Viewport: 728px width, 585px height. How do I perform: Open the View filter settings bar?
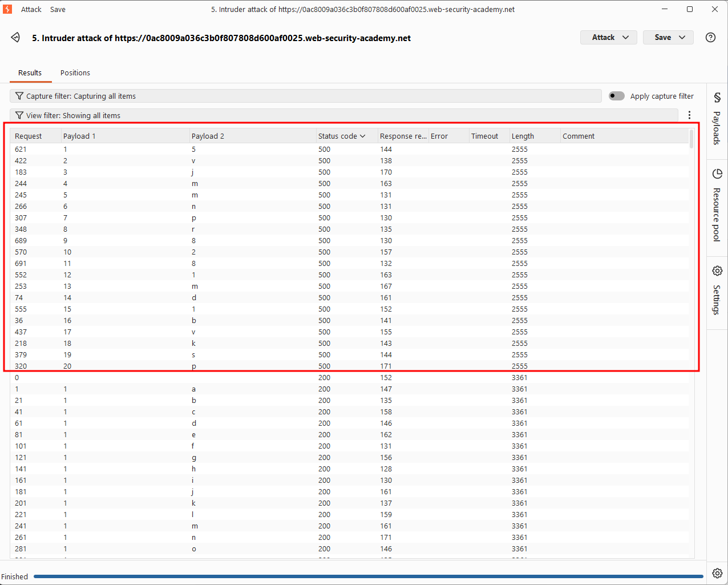[x=344, y=115]
